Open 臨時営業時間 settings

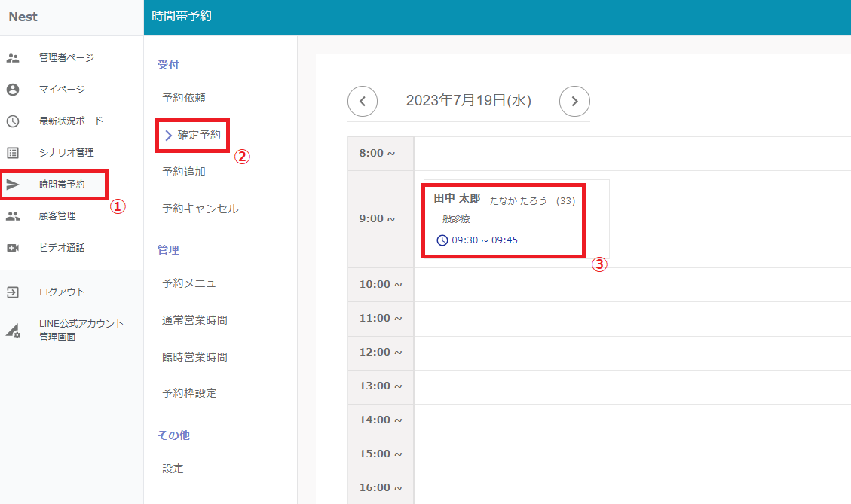(194, 357)
